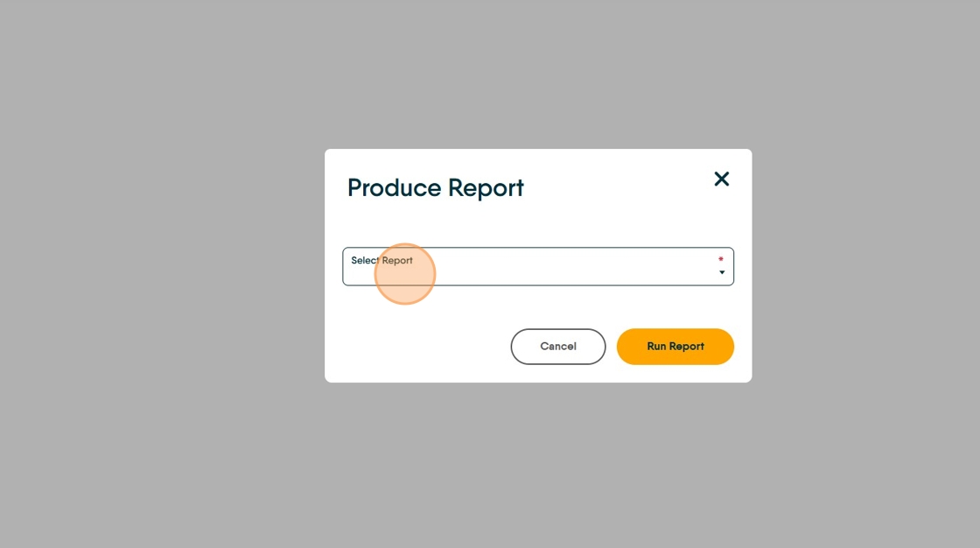
Task: Open the Select Report dropdown
Action: (538, 266)
